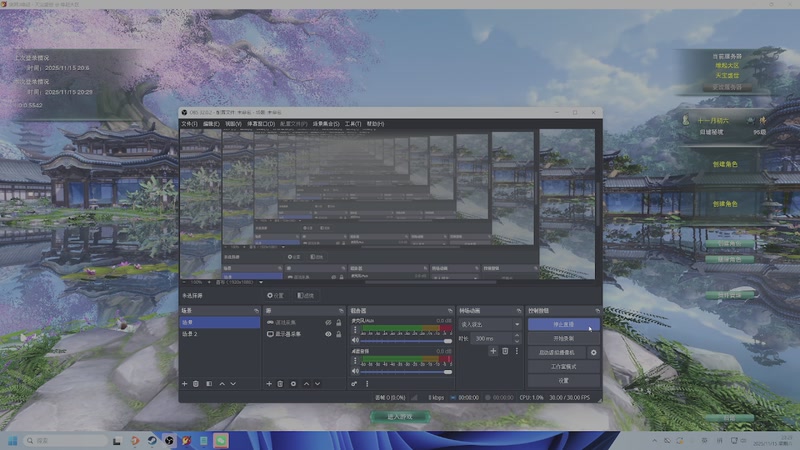This screenshot has height=450, width=800.
Task: Select display capture source row
Action: (304, 334)
